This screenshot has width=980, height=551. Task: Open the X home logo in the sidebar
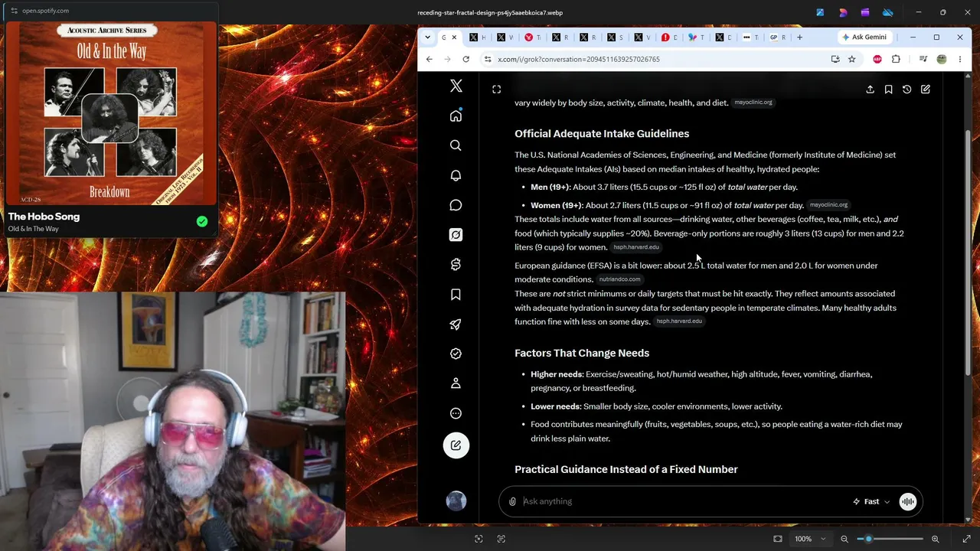pyautogui.click(x=456, y=86)
